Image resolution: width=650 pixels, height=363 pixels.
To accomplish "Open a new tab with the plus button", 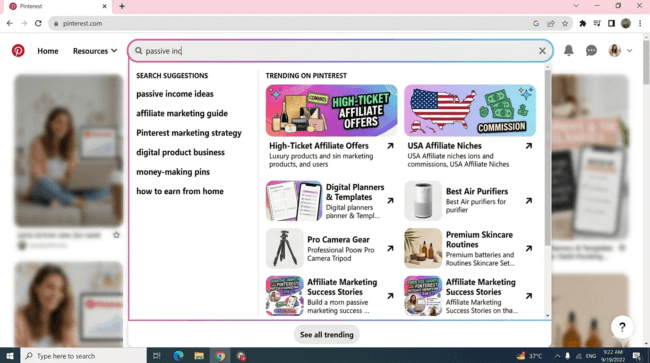I will [122, 6].
